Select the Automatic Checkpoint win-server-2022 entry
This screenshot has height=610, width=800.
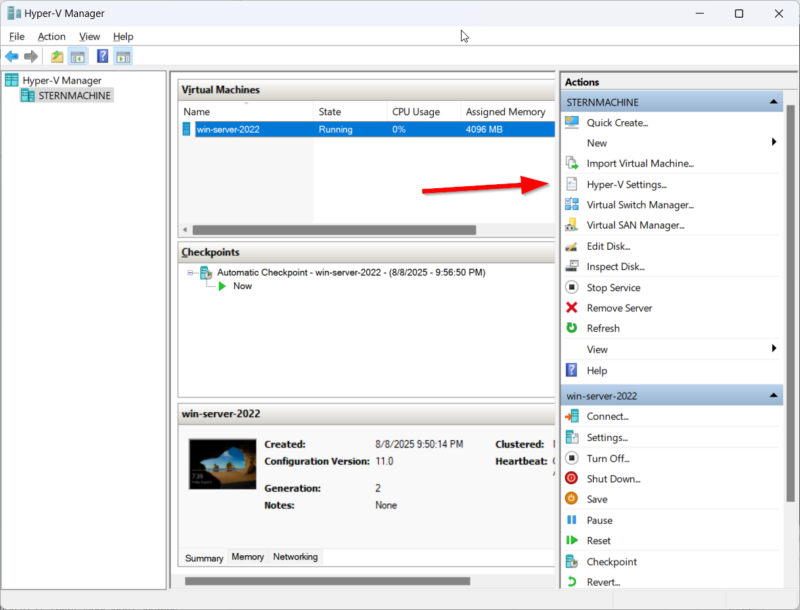click(351, 272)
